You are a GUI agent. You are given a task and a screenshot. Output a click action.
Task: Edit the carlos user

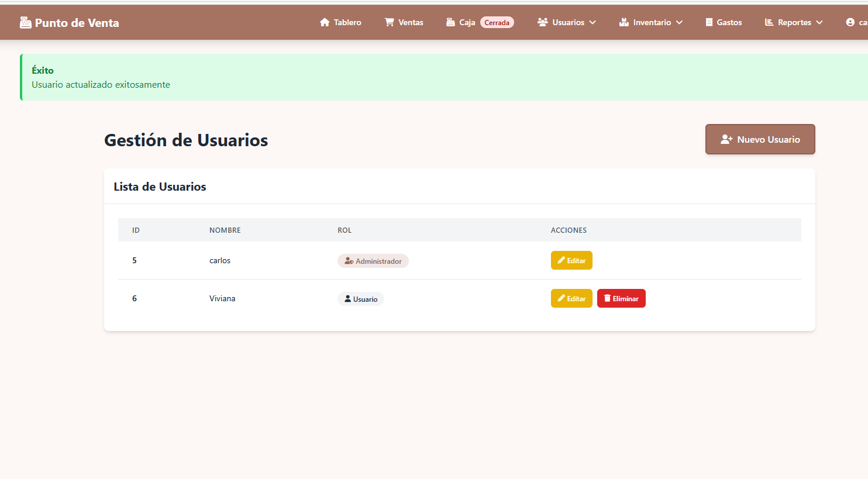point(571,260)
